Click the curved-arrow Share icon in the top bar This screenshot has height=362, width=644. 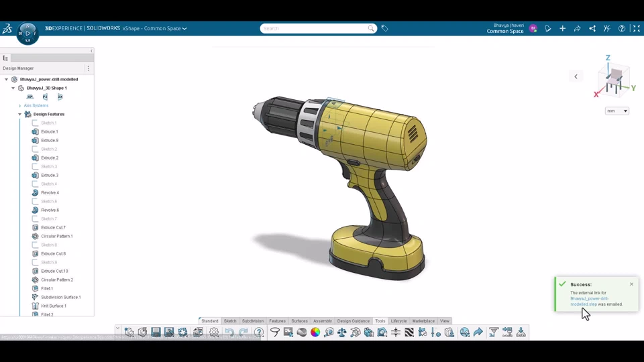tap(577, 28)
